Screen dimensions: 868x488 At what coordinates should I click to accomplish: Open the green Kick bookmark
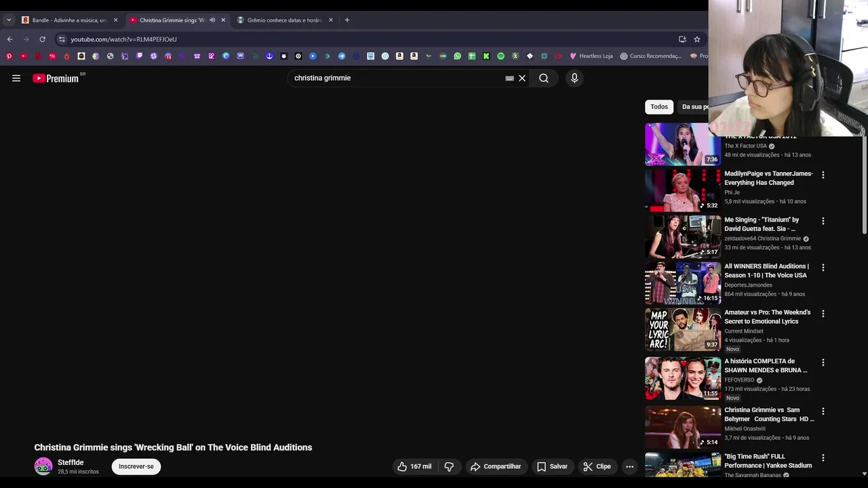tap(486, 56)
